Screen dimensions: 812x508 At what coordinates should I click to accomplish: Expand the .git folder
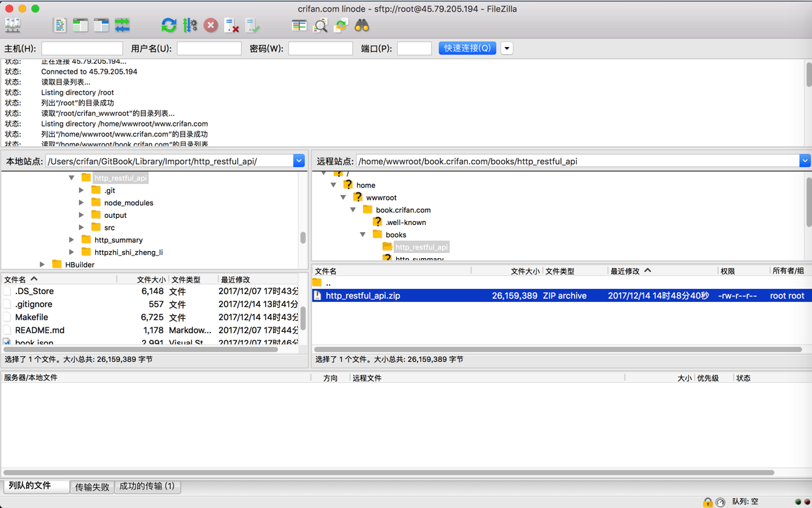[x=81, y=190]
